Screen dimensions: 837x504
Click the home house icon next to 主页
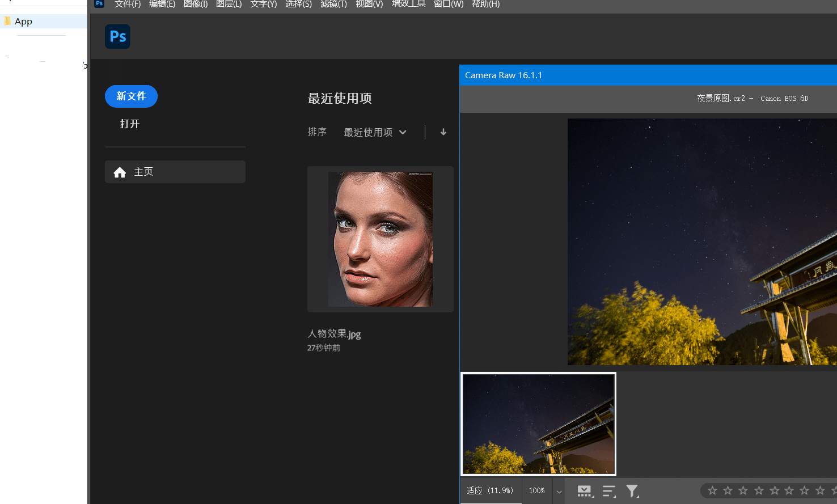point(120,171)
